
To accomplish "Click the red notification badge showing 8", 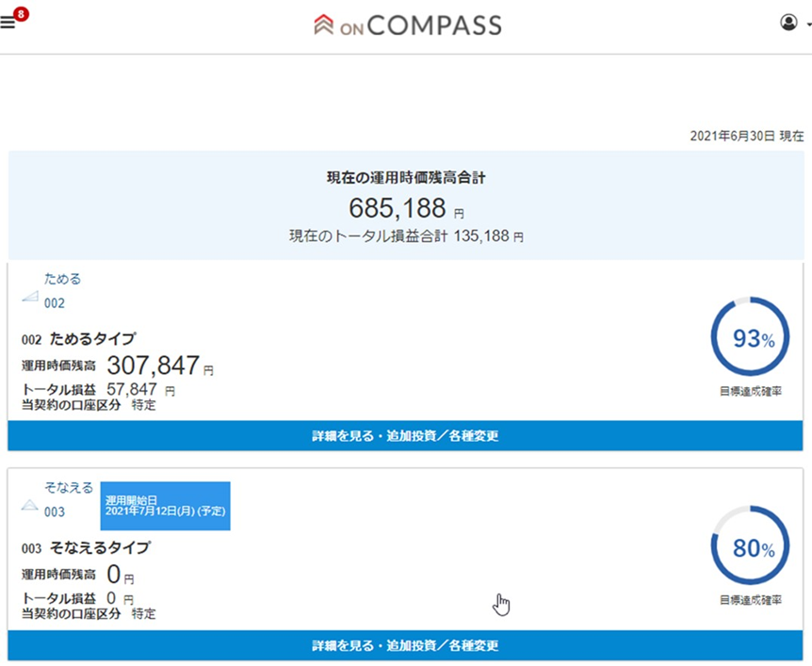I will click(21, 13).
